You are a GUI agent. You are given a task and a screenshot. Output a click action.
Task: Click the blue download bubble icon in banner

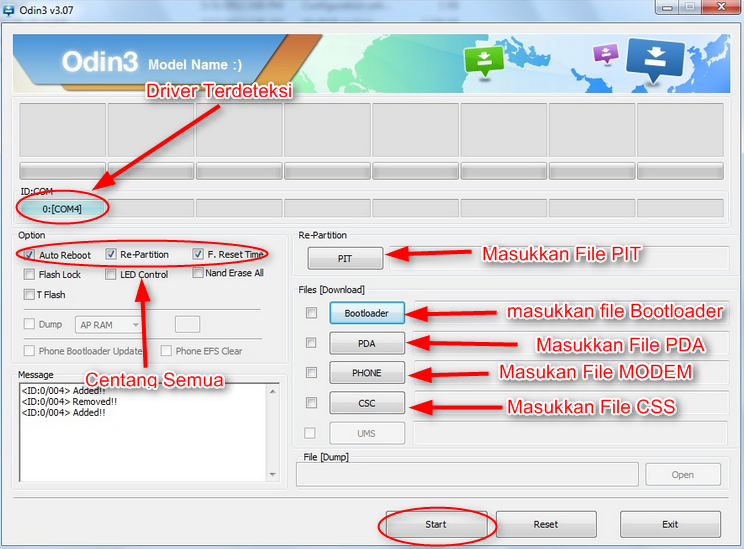655,59
